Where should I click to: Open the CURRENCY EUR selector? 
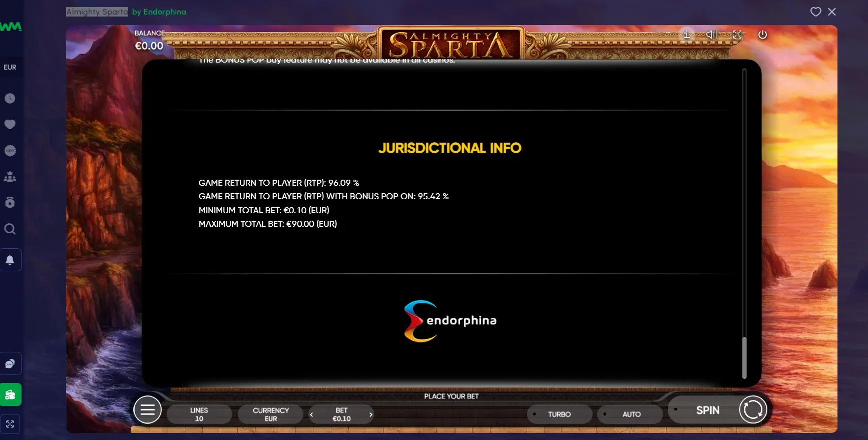pos(271,414)
